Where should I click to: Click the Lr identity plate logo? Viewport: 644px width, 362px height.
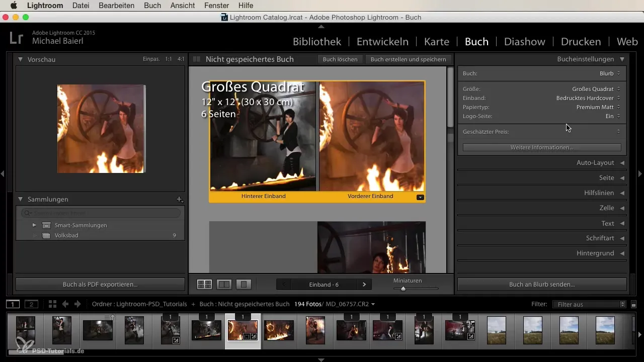point(18,39)
